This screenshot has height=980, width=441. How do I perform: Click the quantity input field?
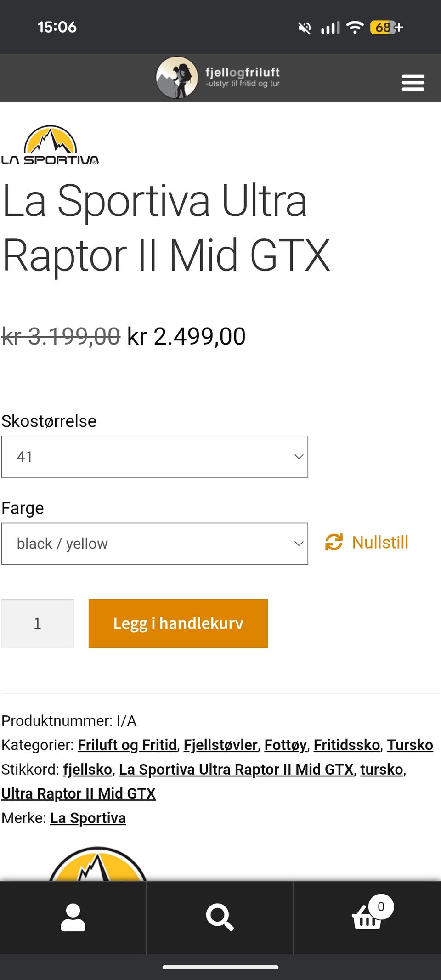38,623
